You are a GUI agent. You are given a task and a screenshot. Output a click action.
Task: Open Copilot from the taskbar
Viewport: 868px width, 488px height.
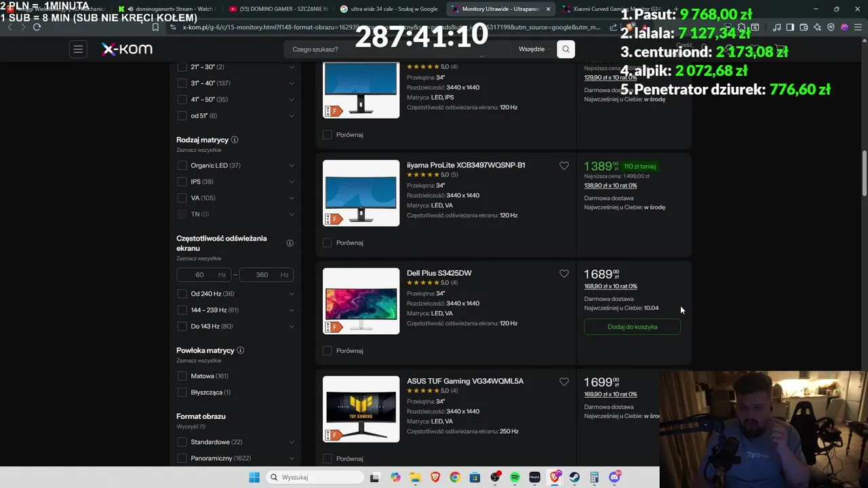395,477
